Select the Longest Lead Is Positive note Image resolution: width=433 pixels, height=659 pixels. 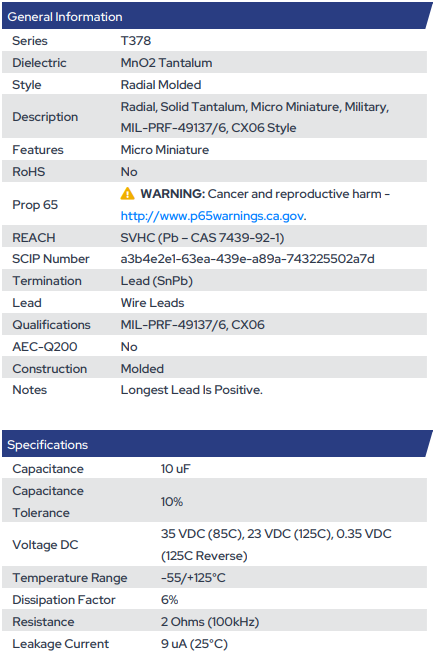192,390
